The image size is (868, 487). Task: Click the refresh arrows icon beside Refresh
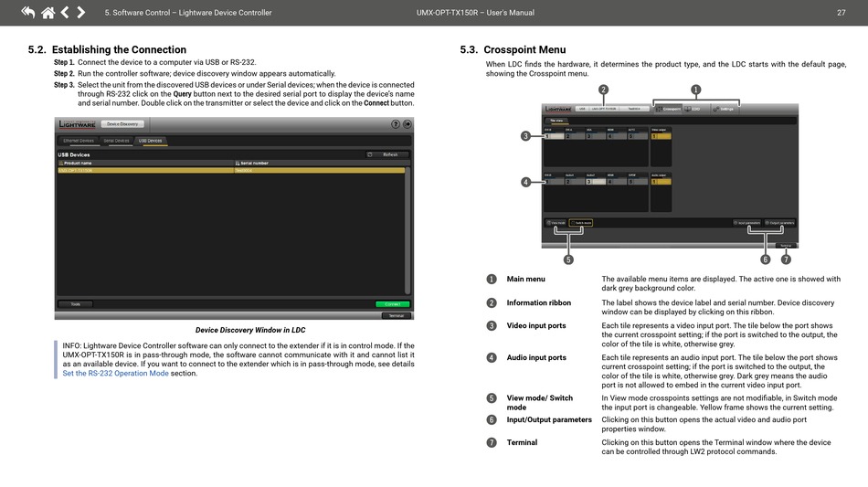(370, 155)
